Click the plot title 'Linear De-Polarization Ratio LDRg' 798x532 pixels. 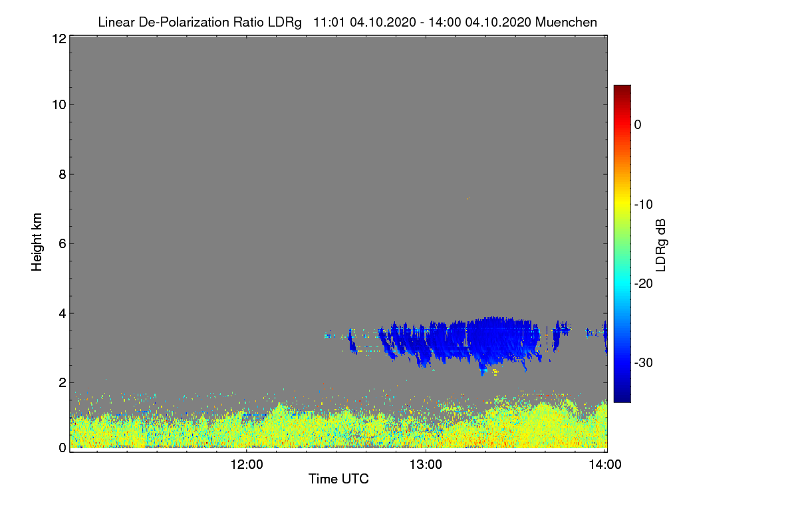pyautogui.click(x=199, y=23)
